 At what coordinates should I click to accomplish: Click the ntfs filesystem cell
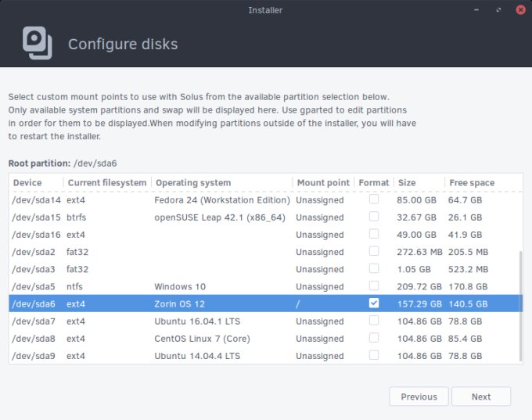(74, 287)
